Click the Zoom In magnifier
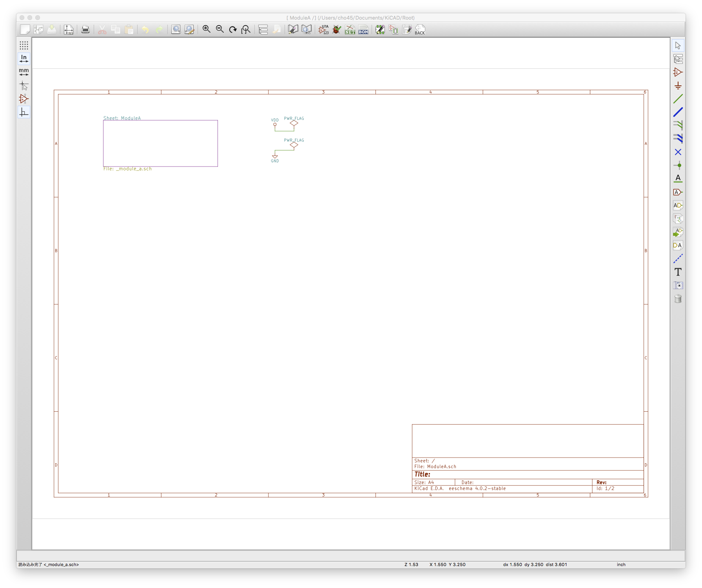Screen dimensions: 702x588 coord(206,30)
